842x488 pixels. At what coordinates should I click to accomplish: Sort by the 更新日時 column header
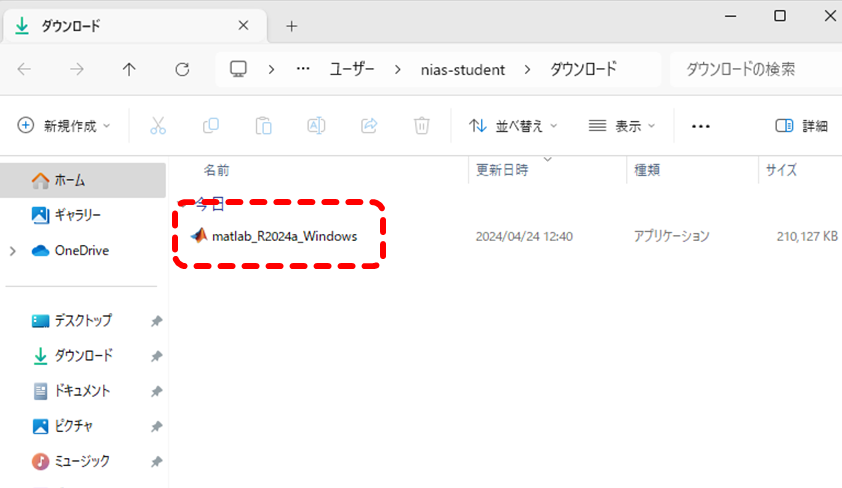coord(502,170)
